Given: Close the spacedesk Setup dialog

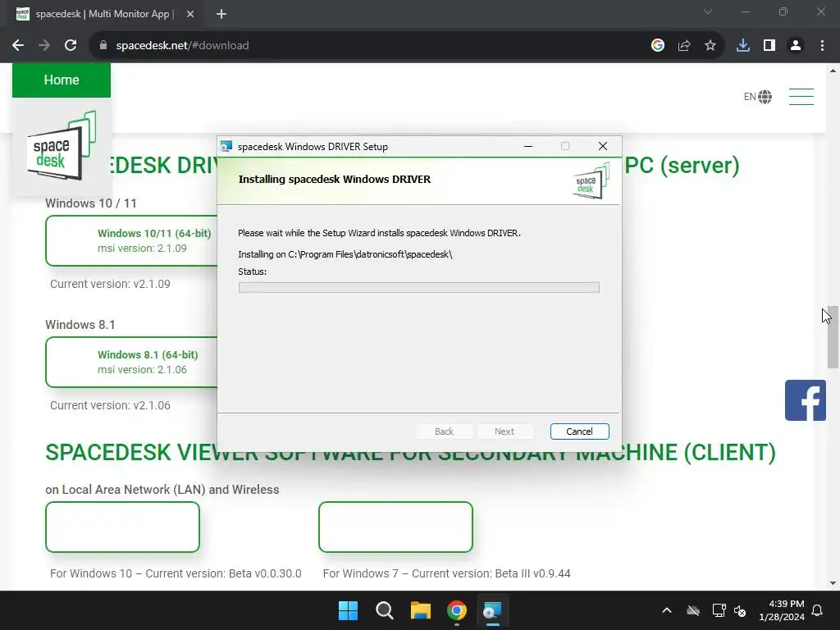Looking at the screenshot, I should point(603,146).
